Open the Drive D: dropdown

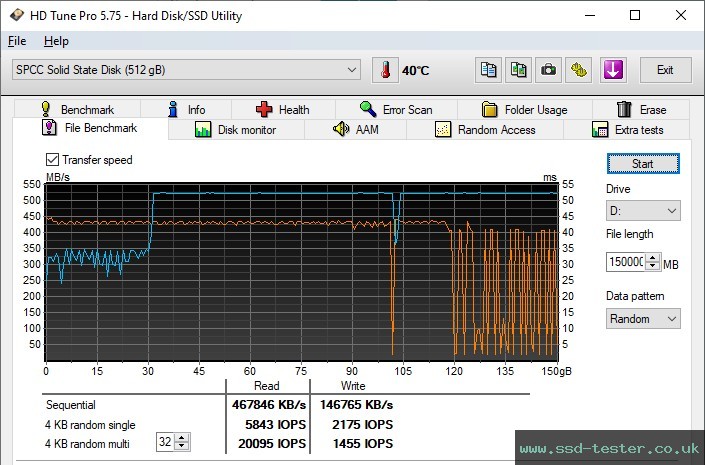(x=643, y=210)
